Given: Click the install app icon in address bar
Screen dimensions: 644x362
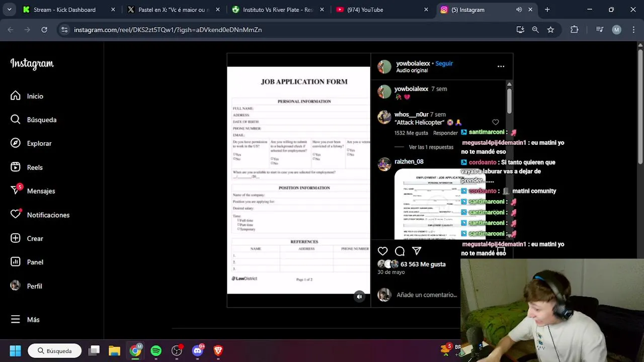Looking at the screenshot, I should 520,30.
